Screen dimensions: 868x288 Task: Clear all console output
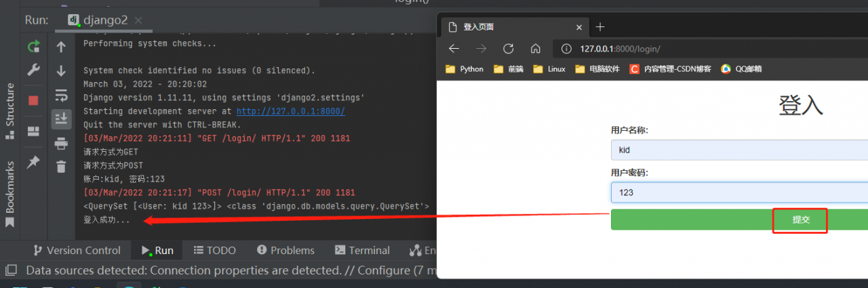coord(61,167)
